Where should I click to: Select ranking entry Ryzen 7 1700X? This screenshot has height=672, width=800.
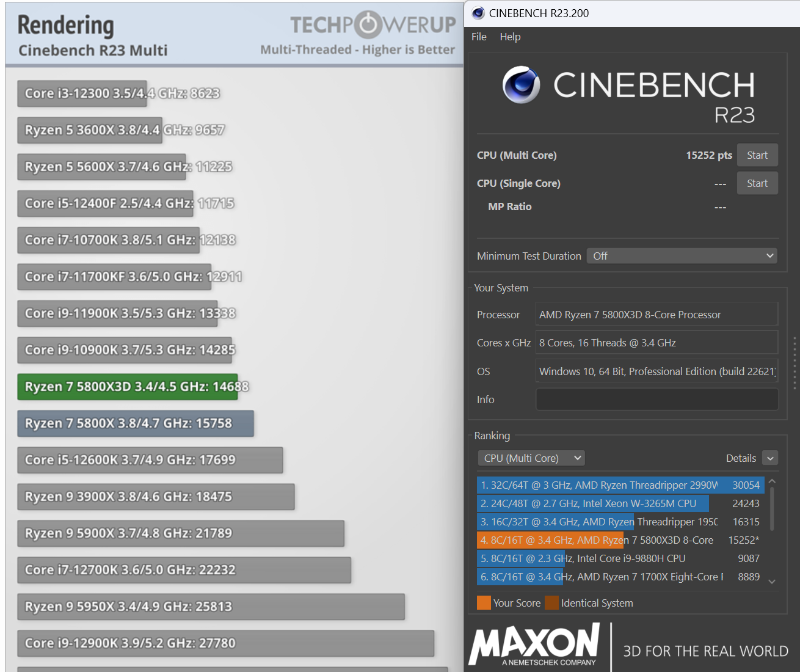click(620, 577)
